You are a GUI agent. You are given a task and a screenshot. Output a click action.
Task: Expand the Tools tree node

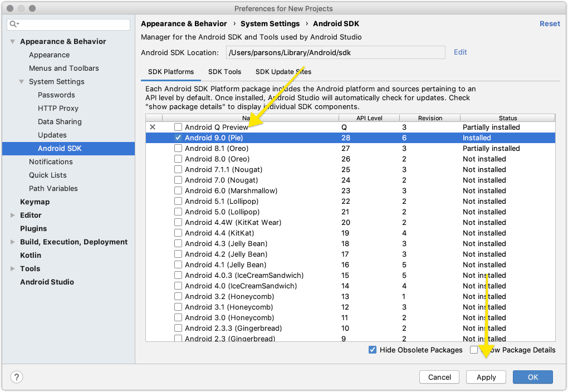pos(13,269)
